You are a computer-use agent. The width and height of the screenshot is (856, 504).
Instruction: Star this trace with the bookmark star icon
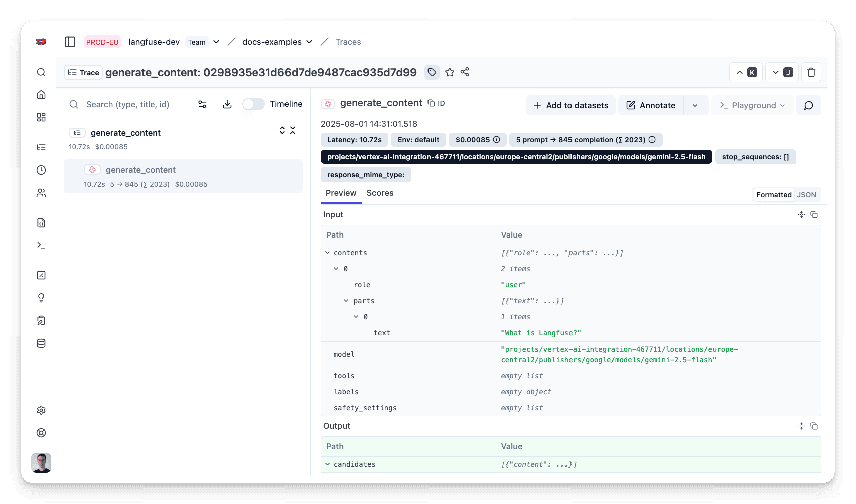click(x=450, y=72)
